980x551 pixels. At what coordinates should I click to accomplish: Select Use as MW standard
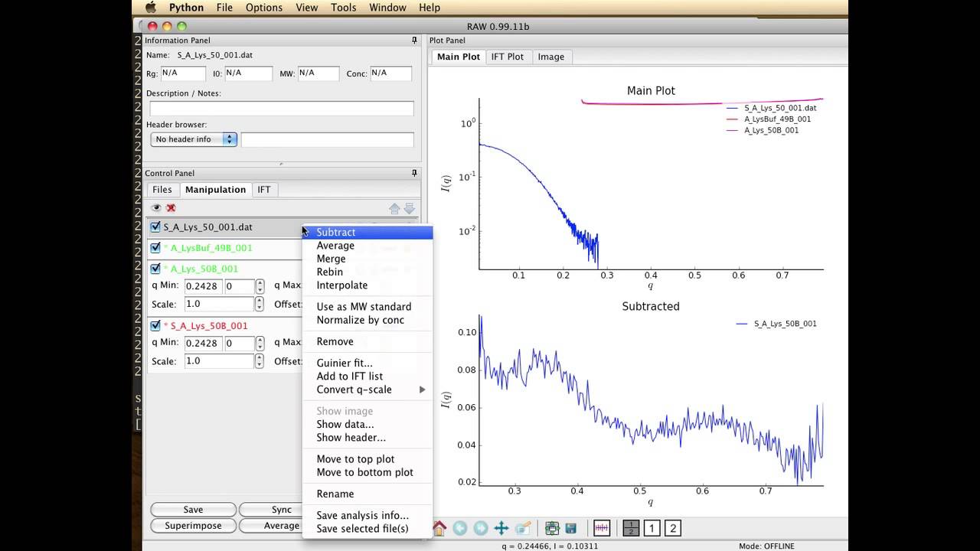[x=367, y=307]
